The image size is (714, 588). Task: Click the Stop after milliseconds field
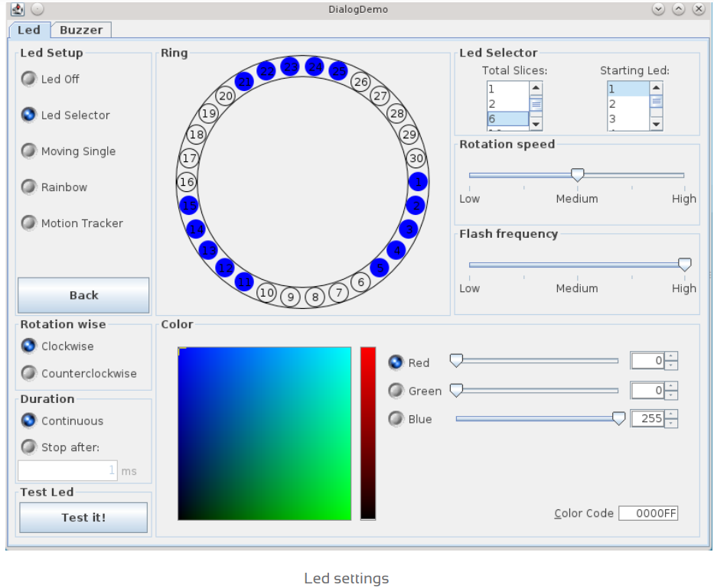[67, 470]
